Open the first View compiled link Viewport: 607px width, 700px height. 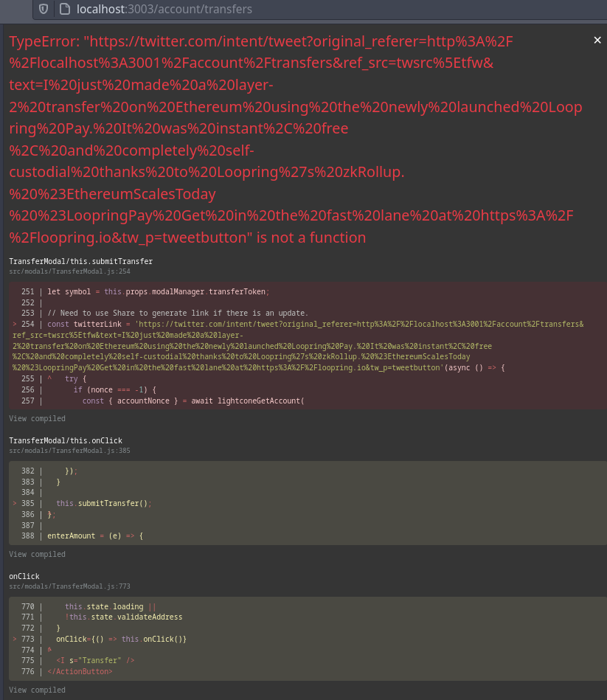point(37,418)
